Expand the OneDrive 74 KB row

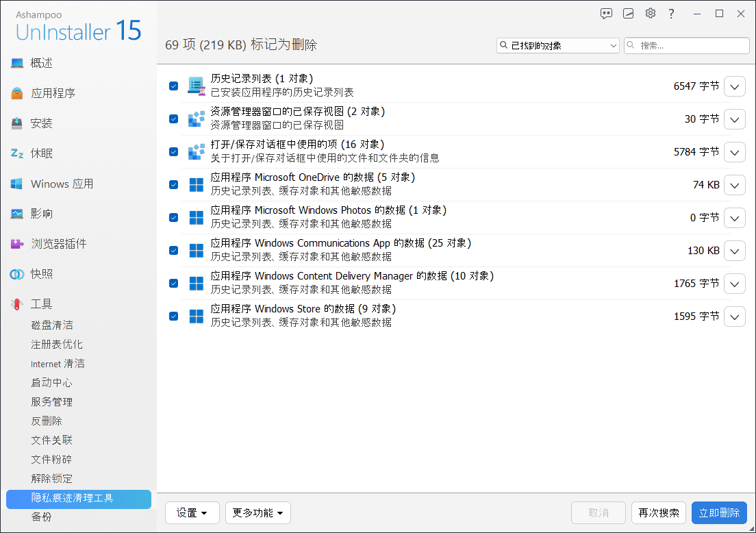tap(734, 185)
